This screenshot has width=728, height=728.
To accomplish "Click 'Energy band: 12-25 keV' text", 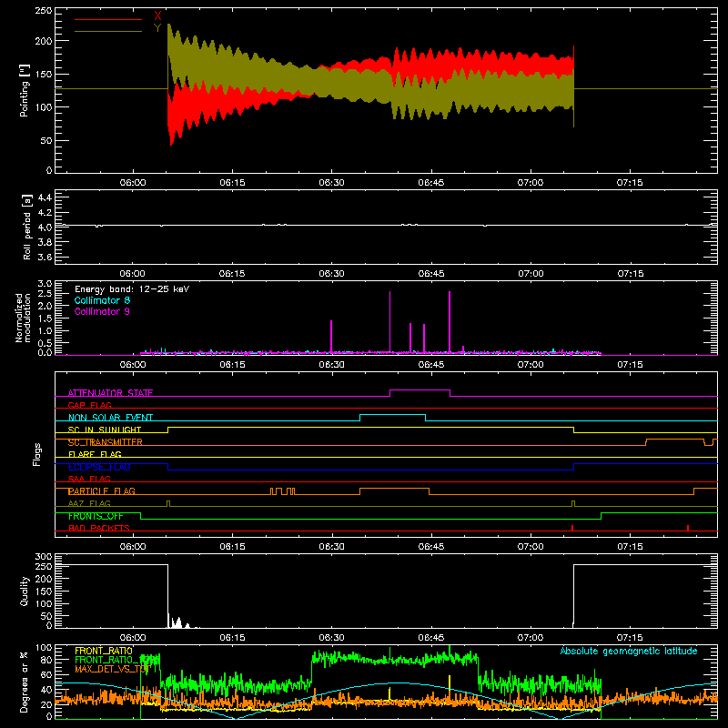I will [x=132, y=289].
